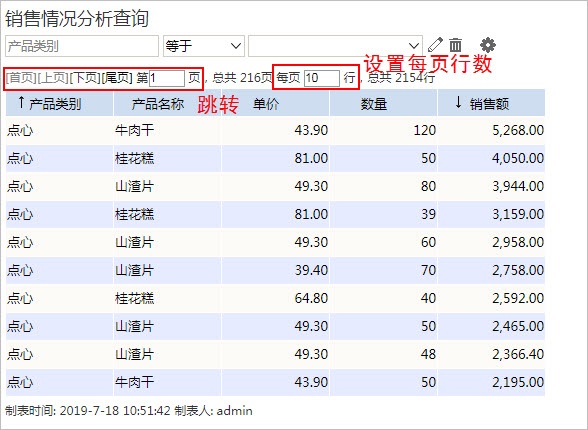
Task: Click descending arrow beside 销售额 header
Action: coord(458,102)
